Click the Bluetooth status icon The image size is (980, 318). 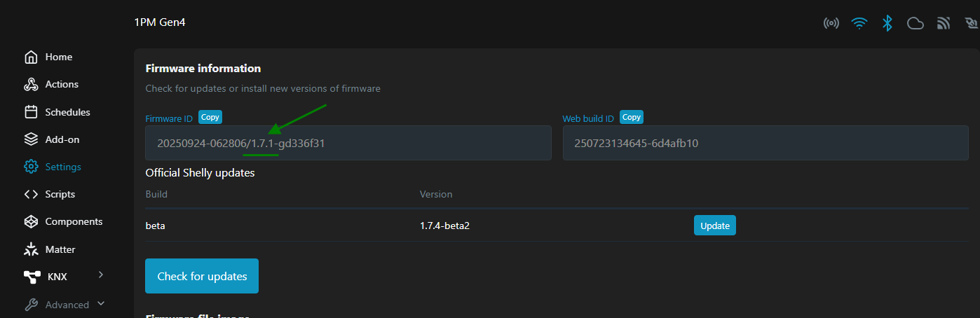coord(887,24)
